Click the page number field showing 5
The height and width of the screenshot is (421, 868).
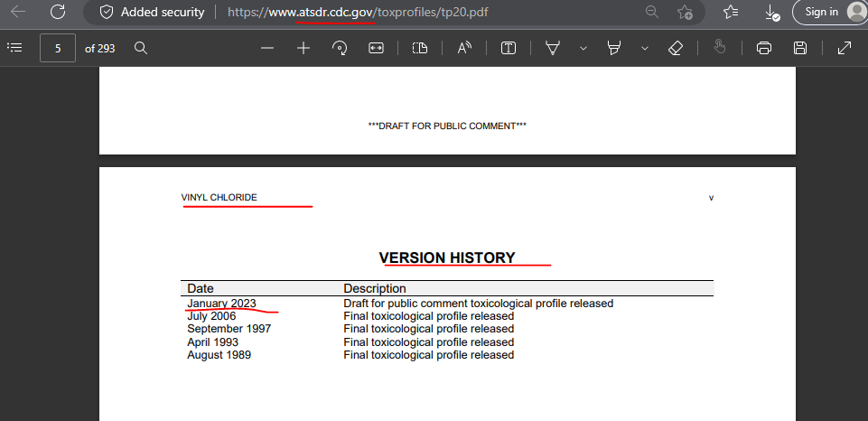[58, 48]
